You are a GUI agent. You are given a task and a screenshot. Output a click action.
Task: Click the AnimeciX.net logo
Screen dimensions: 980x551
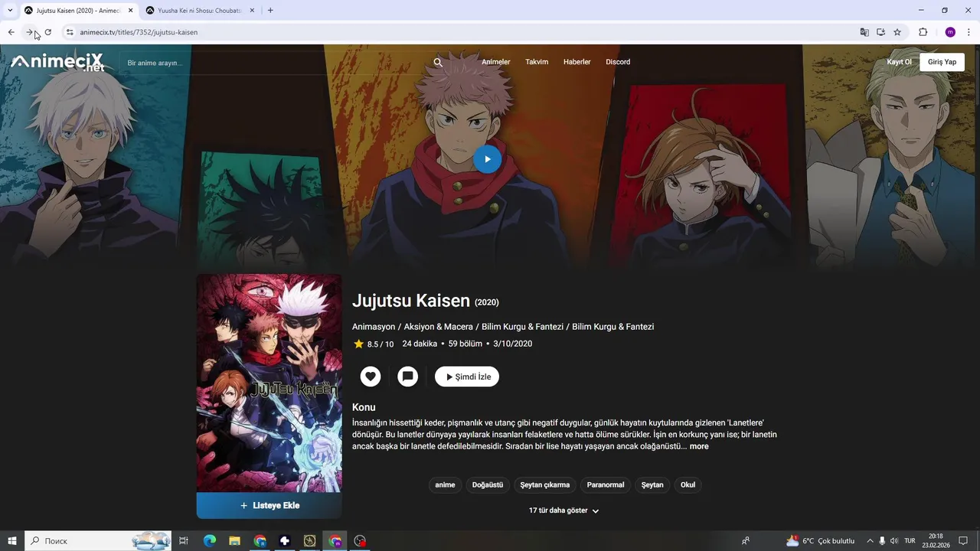(57, 63)
